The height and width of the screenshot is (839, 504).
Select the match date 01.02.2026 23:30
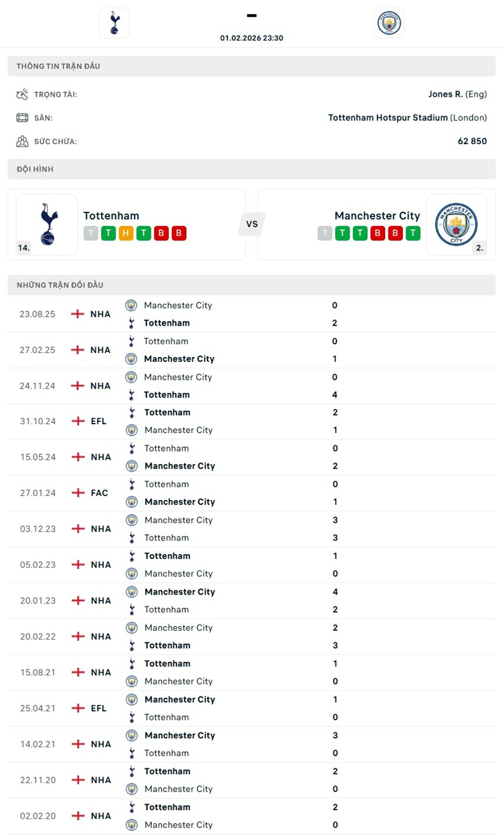click(251, 37)
